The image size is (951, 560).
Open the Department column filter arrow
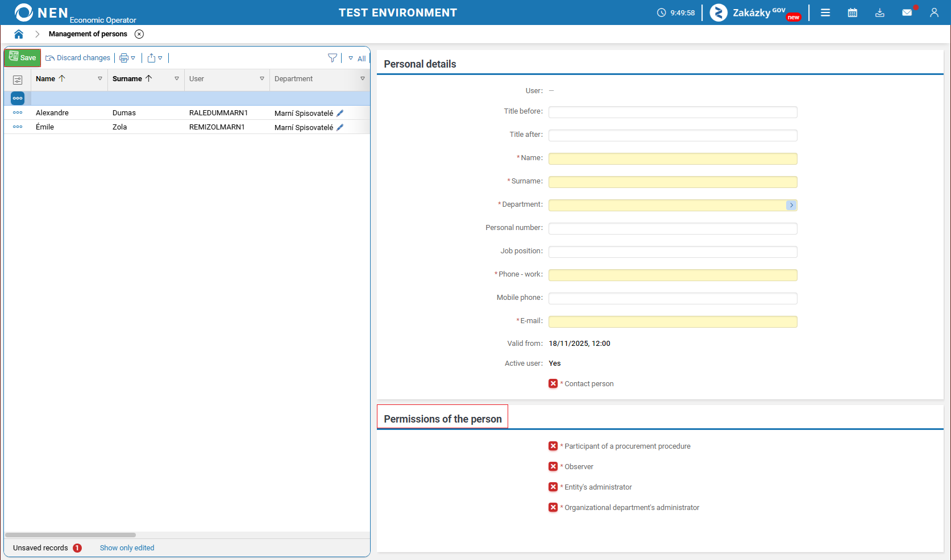[363, 79]
